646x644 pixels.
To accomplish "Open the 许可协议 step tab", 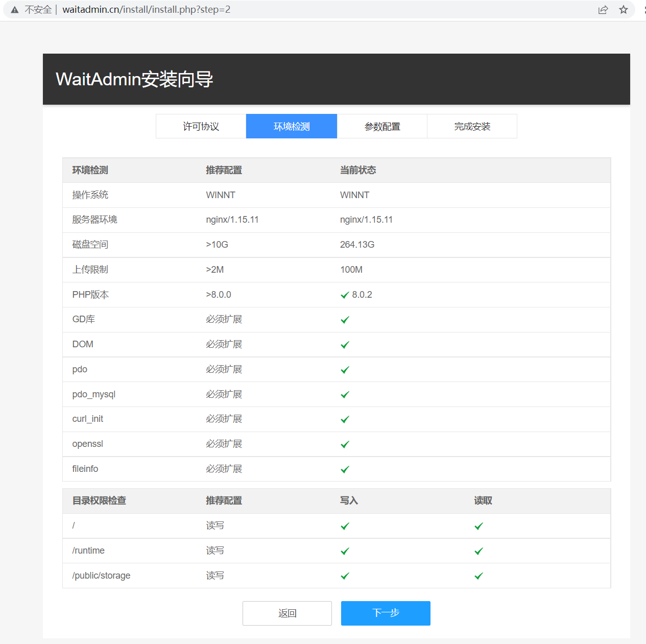I will click(x=201, y=126).
